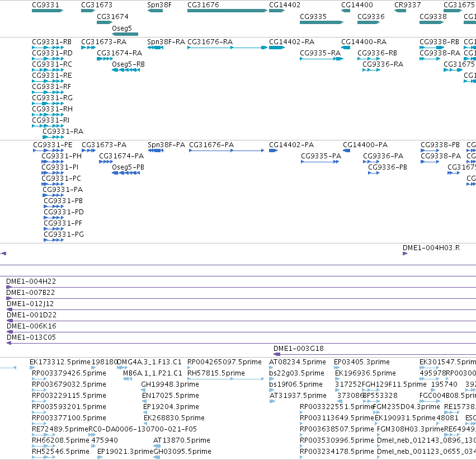Viewport: 476px width, 460px height.
Task: Select protein CG31673-PA
Action: point(88,151)
